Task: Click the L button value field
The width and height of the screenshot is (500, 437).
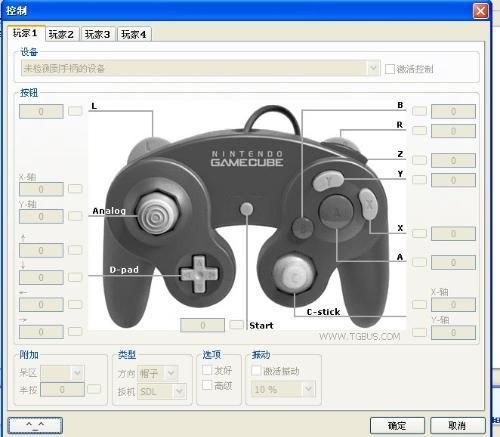Action: [x=41, y=111]
